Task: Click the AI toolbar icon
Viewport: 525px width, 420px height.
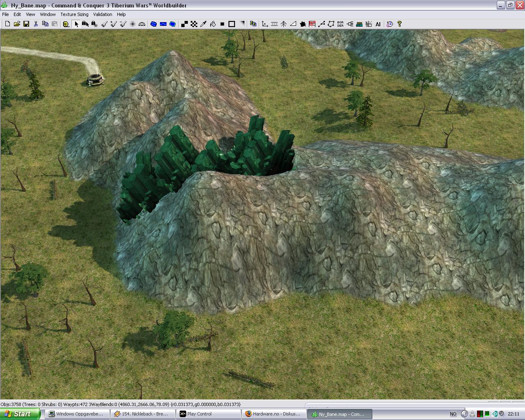Action: [x=378, y=24]
